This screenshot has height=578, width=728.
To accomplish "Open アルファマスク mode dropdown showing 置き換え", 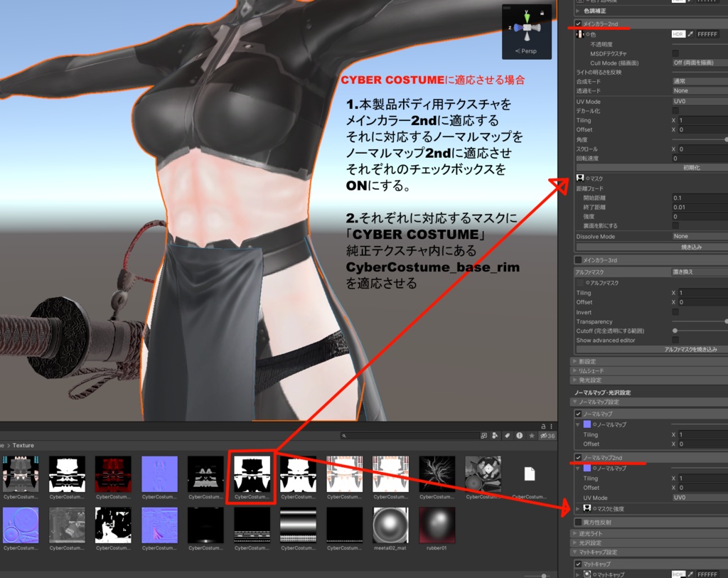I will tap(700, 272).
